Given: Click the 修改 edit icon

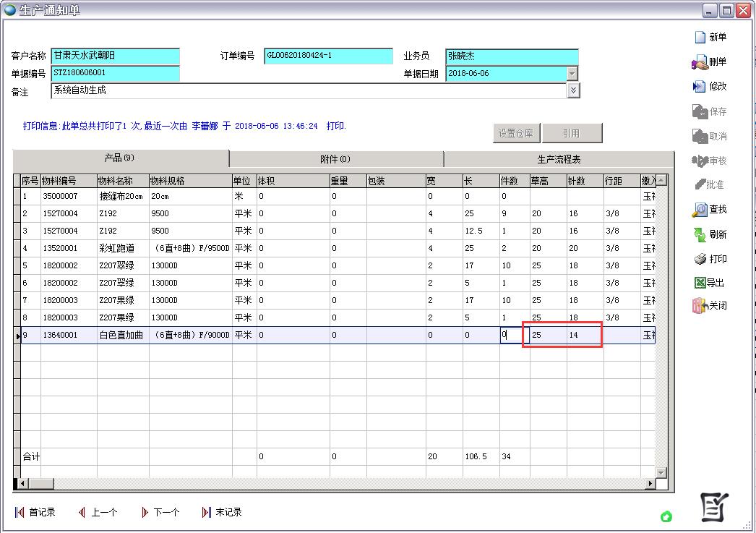Looking at the screenshot, I should click(700, 87).
